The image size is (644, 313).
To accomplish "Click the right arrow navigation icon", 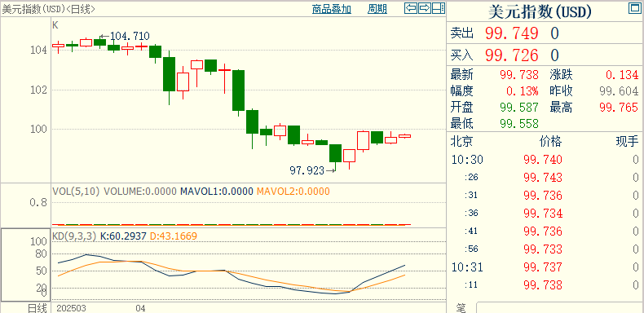I will [x=425, y=8].
